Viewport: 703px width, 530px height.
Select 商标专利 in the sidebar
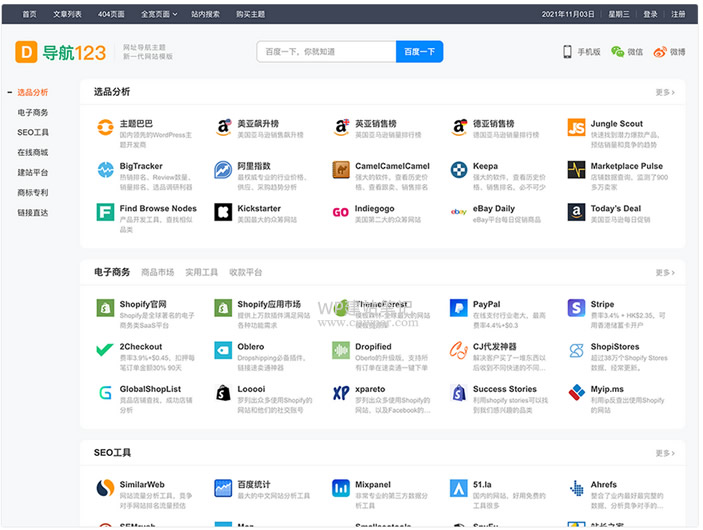coord(33,192)
